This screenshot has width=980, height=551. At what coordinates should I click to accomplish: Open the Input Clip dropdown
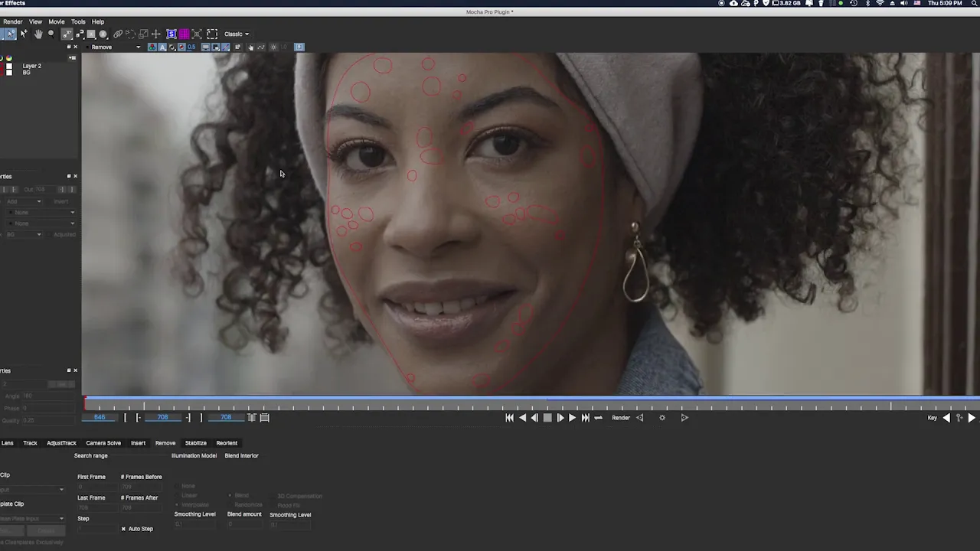coord(32,489)
